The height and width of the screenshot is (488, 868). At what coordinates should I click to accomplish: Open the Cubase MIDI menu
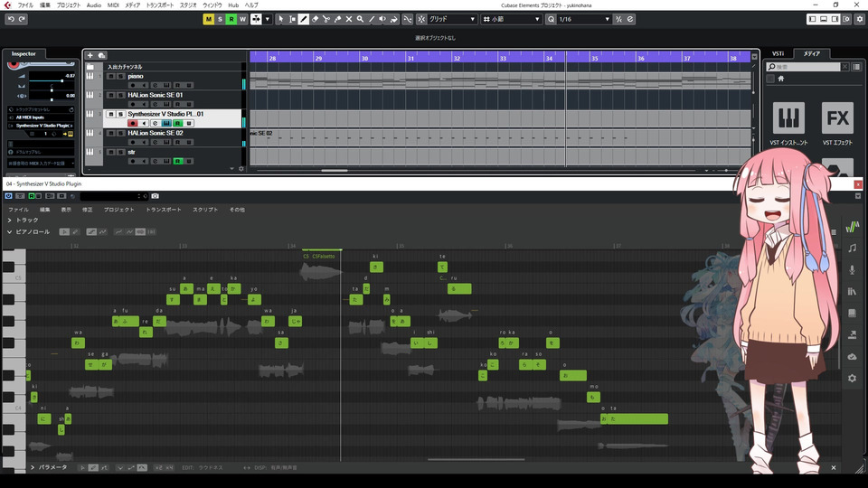click(x=113, y=5)
